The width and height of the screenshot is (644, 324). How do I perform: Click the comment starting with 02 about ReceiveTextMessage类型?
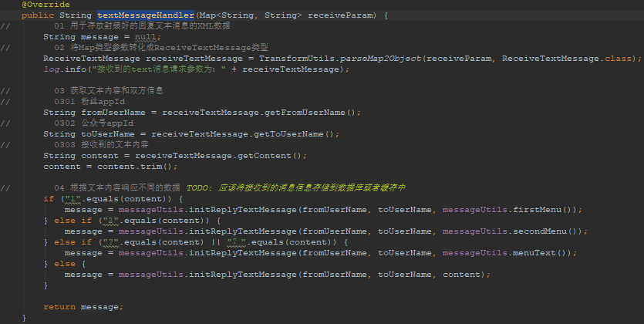click(161, 48)
